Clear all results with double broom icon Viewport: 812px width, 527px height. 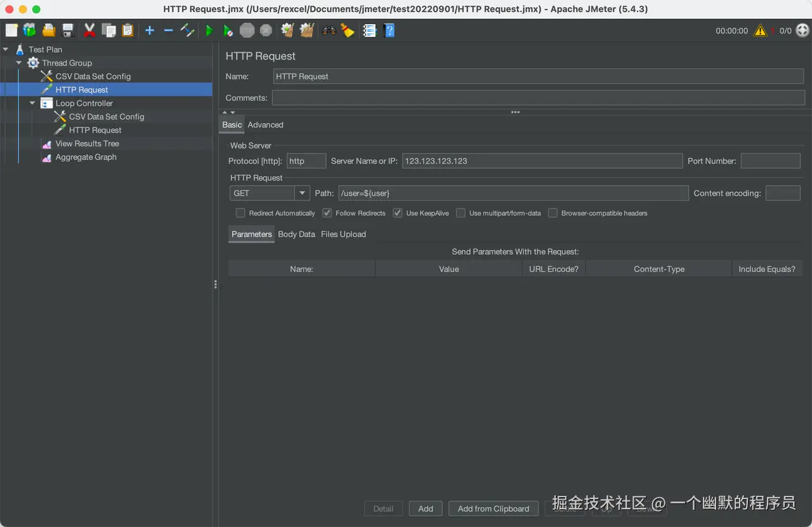click(x=307, y=30)
